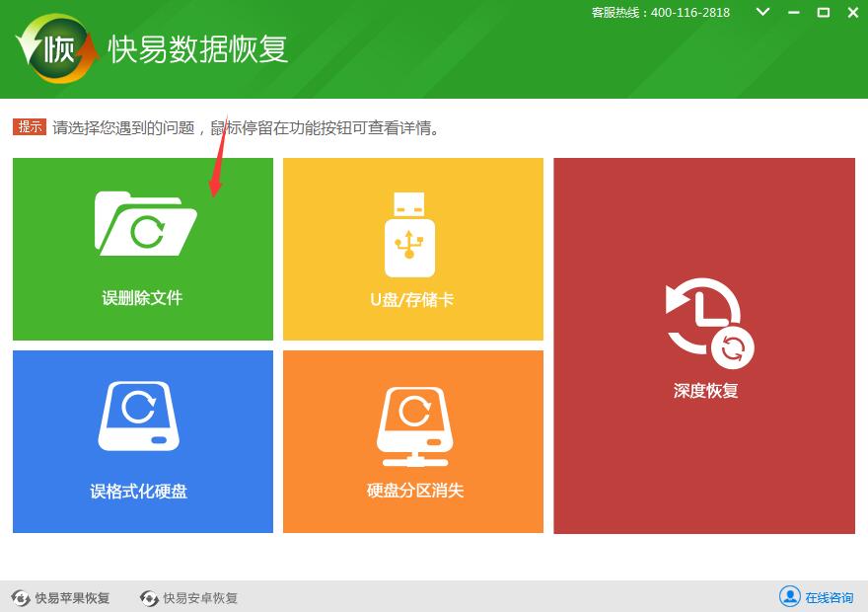Open the 快易安卓恢复 link
Image resolution: width=868 pixels, height=612 pixels.
200,598
